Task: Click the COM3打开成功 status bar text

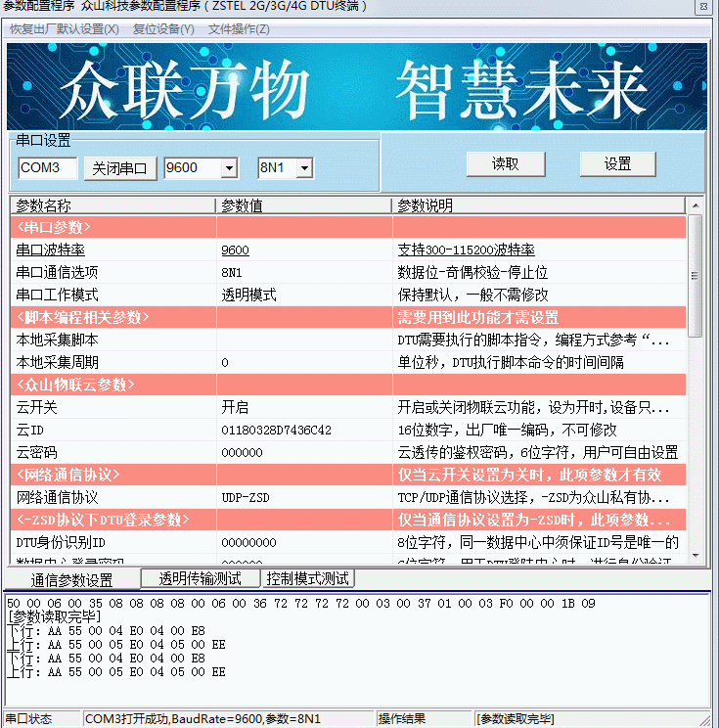Action: pyautogui.click(x=202, y=719)
